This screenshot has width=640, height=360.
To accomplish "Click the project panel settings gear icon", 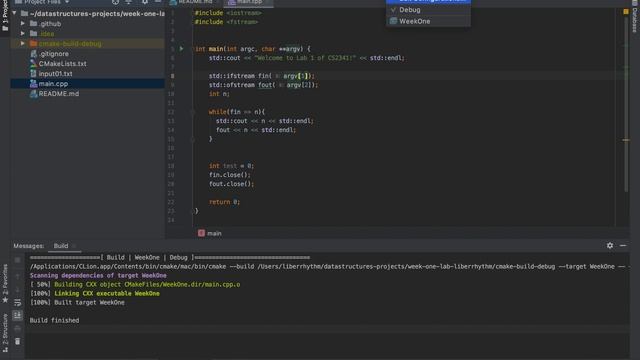I will (x=145, y=2).
